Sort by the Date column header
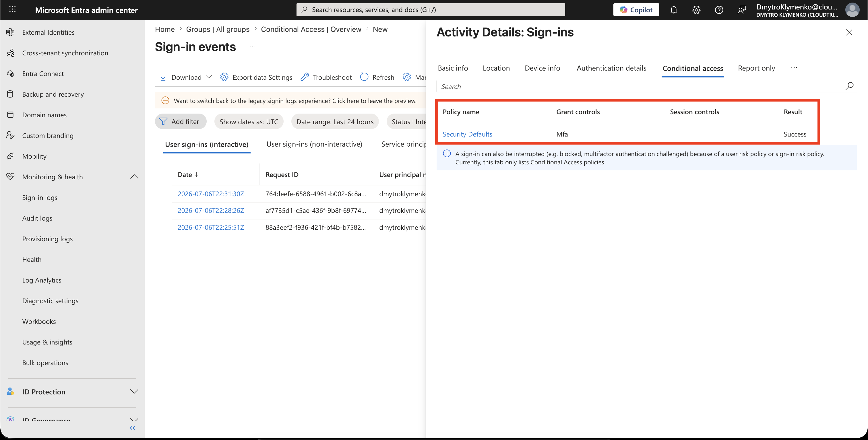The image size is (868, 440). pos(188,174)
